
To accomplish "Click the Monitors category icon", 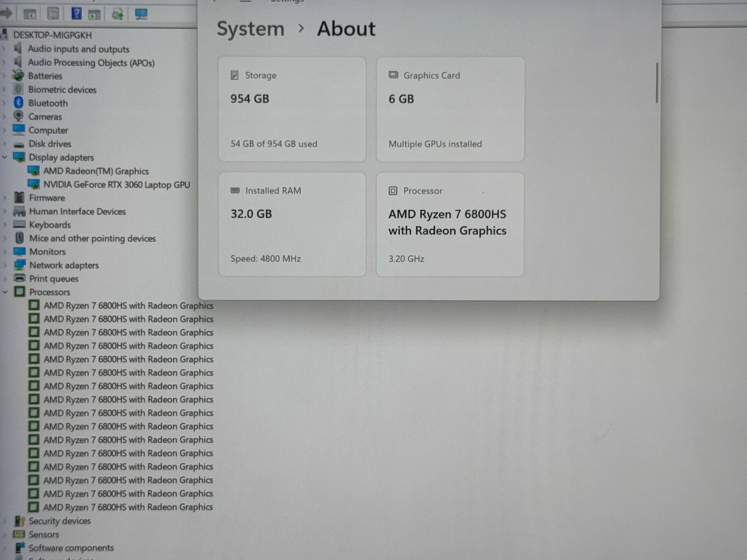I will click(19, 251).
